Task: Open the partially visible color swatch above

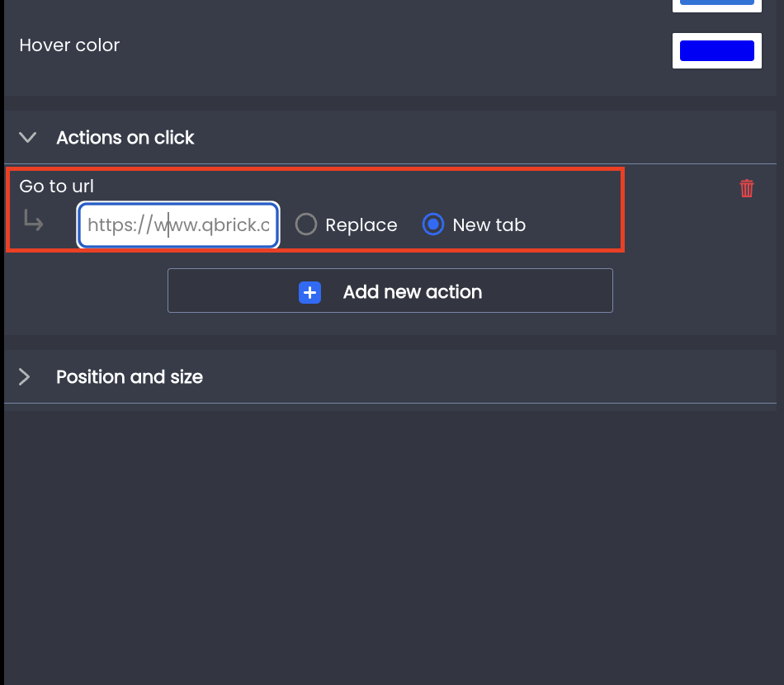Action: [716, 5]
